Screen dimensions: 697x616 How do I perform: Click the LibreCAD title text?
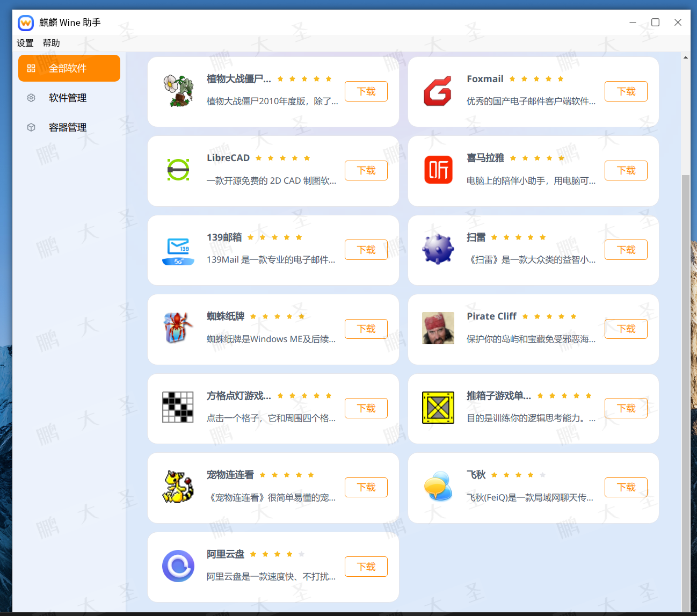pyautogui.click(x=228, y=158)
